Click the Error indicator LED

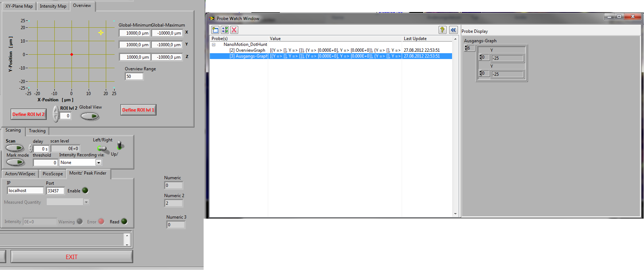tap(101, 221)
